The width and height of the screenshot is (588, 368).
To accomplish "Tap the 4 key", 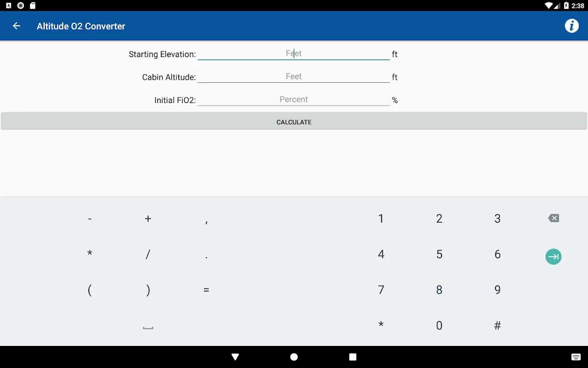I will (x=381, y=254).
